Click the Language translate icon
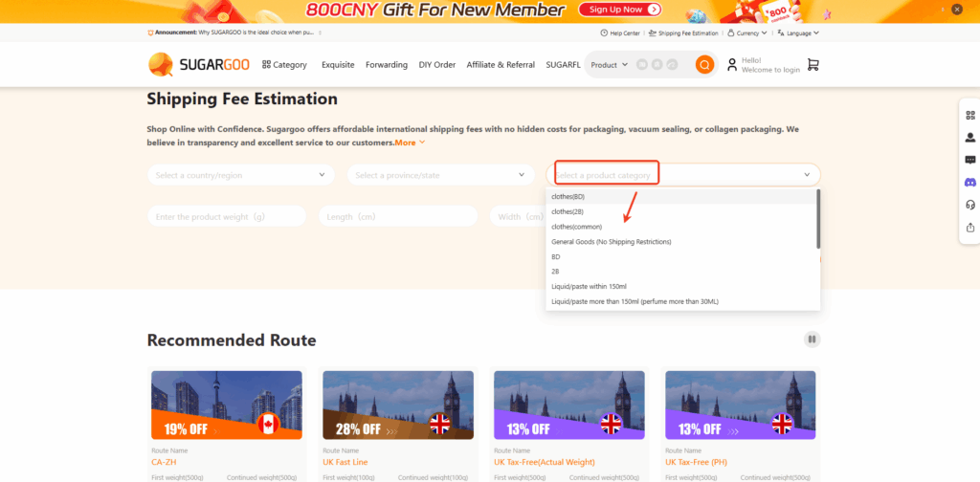The width and height of the screenshot is (980, 482). point(781,33)
